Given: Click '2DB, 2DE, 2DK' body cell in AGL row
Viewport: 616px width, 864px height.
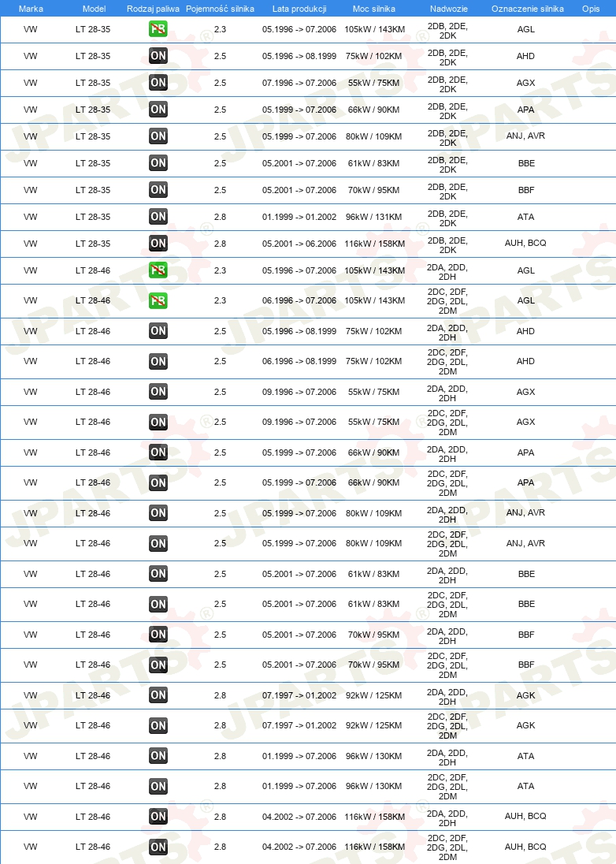Looking at the screenshot, I should coord(447,30).
